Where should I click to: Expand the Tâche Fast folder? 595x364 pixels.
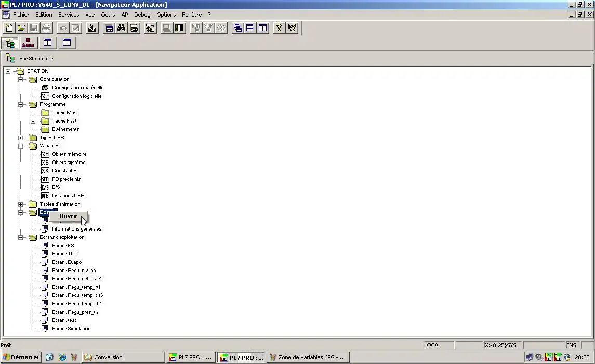[x=33, y=122]
